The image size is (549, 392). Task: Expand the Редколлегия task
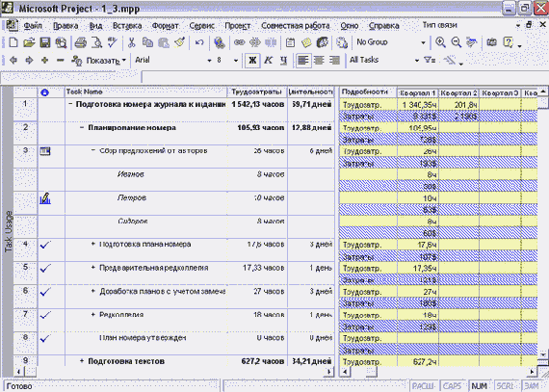point(93,314)
